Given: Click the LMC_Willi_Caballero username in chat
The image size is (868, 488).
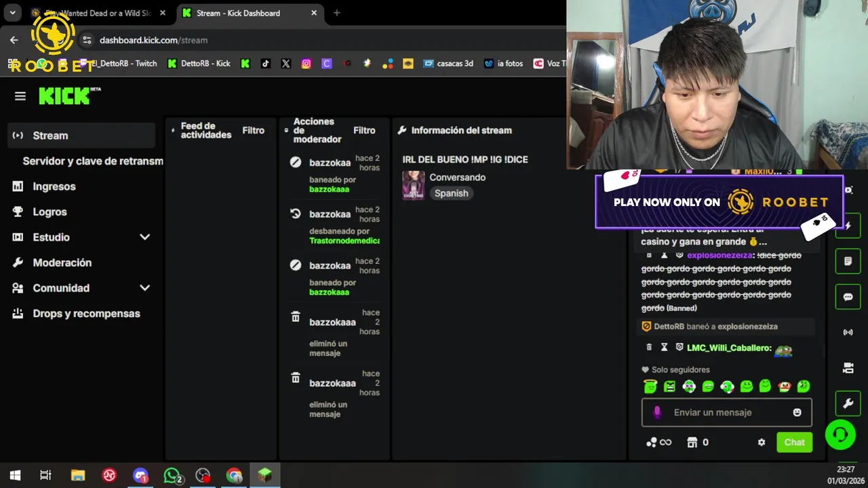Looking at the screenshot, I should (729, 348).
